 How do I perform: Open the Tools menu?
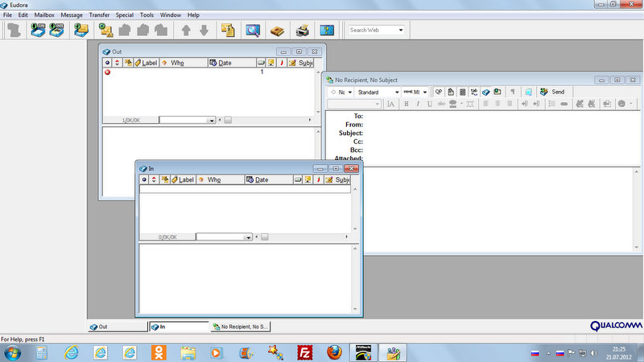pyautogui.click(x=147, y=14)
